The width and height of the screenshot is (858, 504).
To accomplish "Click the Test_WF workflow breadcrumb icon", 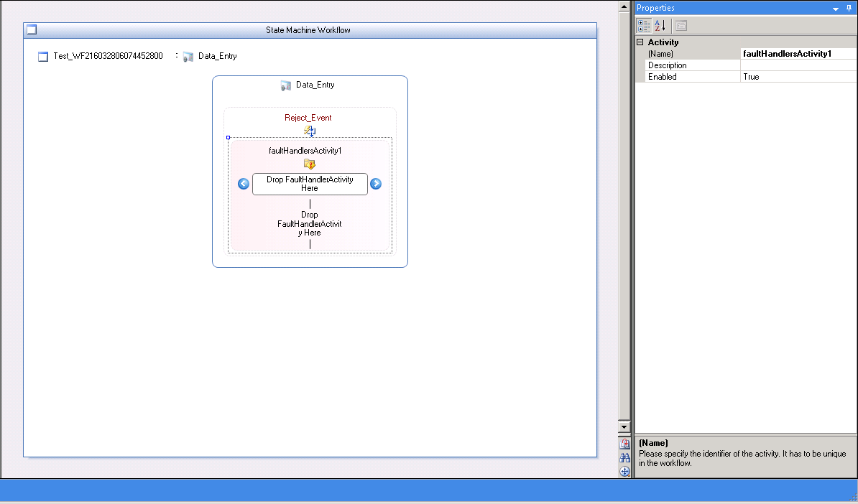I will point(42,56).
